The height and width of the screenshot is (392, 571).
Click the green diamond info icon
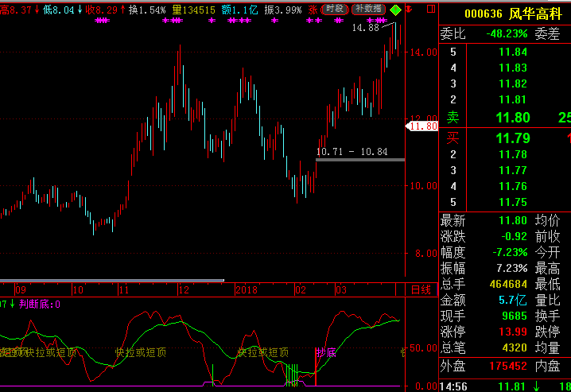click(x=395, y=10)
